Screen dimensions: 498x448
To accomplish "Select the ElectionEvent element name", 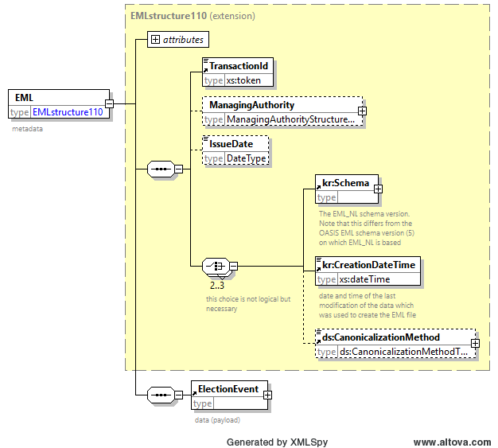I will tap(228, 389).
